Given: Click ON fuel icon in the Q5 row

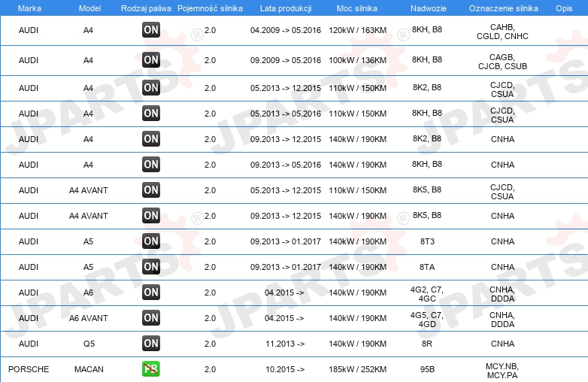Looking at the screenshot, I should point(151,344).
